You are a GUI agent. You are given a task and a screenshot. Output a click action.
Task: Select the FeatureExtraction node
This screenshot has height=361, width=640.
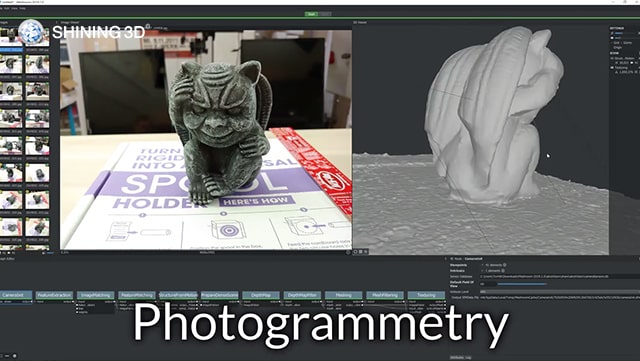click(54, 295)
